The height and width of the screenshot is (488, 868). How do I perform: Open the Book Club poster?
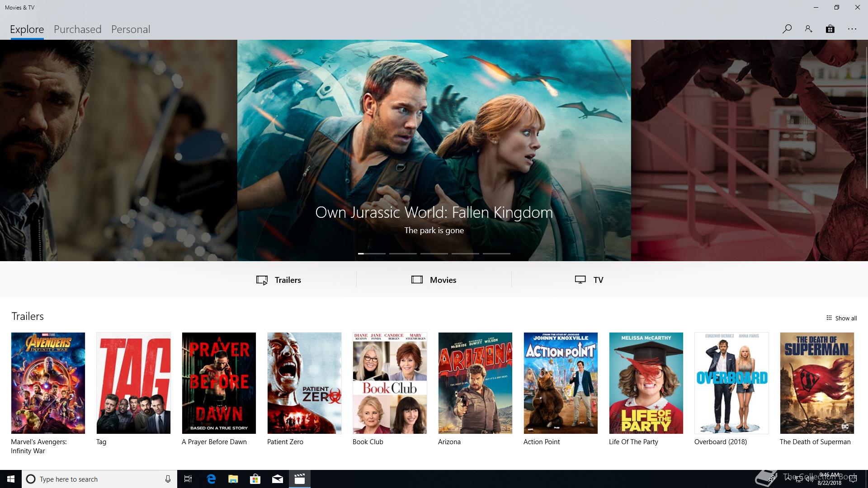coord(390,383)
